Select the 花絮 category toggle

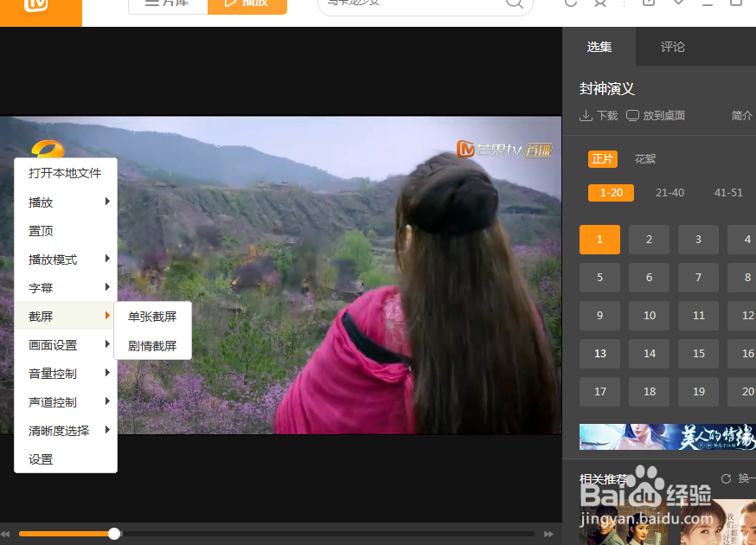click(x=645, y=159)
